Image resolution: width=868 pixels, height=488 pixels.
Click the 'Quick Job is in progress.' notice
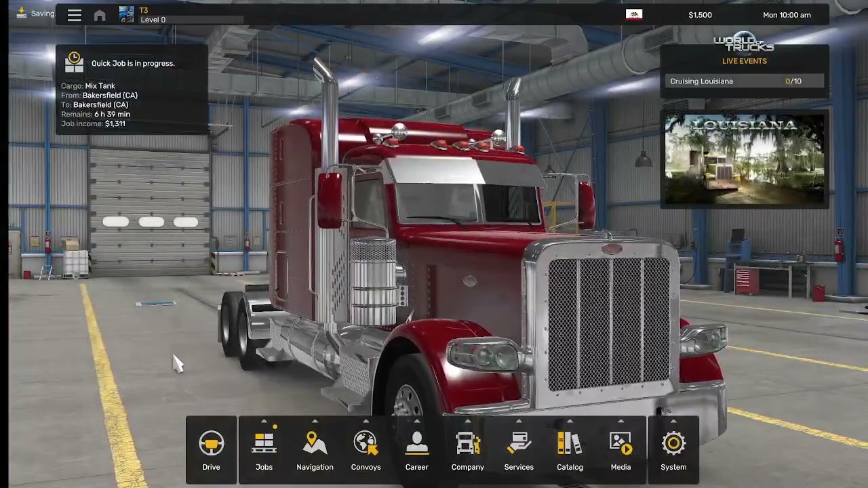click(x=133, y=63)
